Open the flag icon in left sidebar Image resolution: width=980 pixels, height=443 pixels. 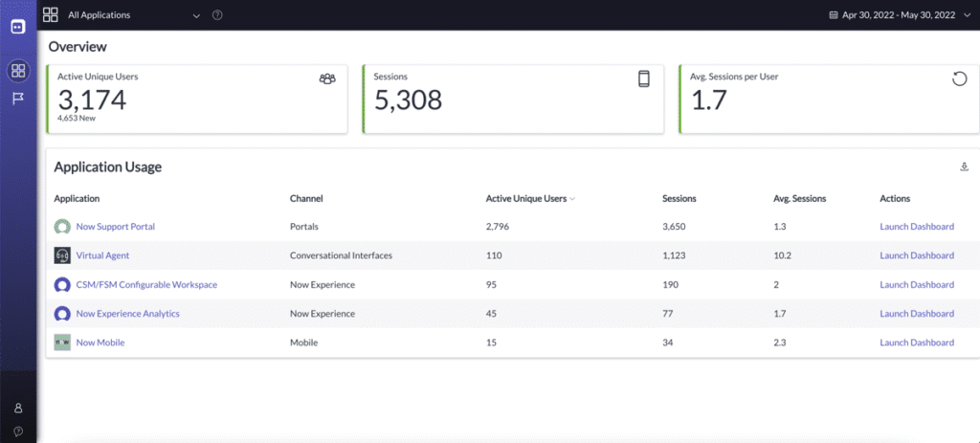[18, 99]
